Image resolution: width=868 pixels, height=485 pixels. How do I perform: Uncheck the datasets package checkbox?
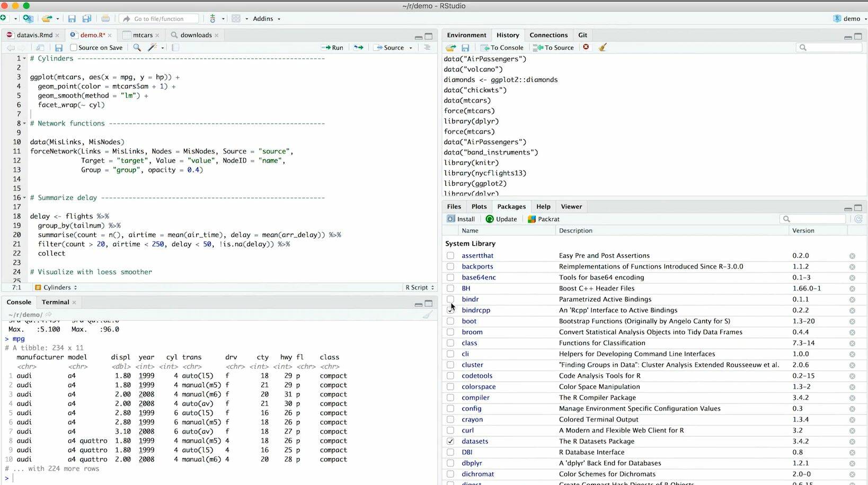450,441
